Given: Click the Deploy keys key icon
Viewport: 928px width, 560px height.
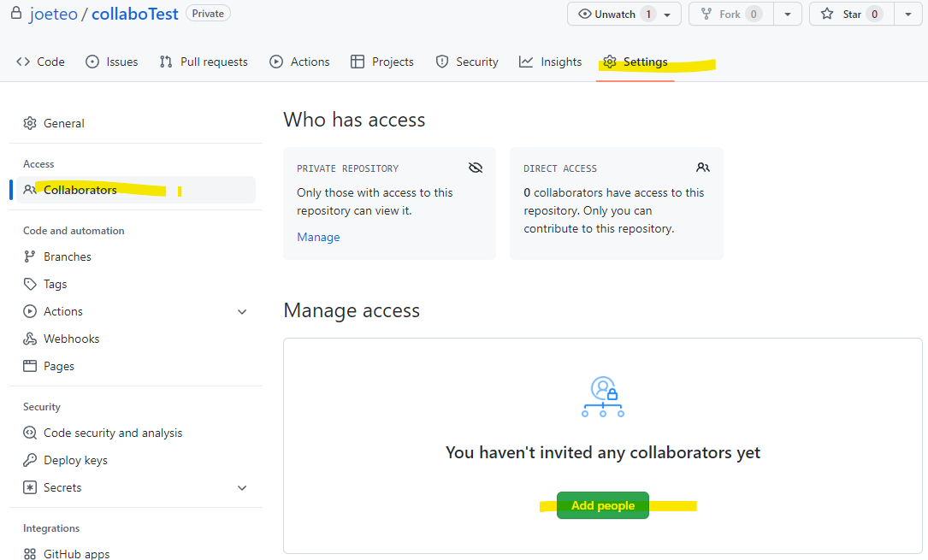Looking at the screenshot, I should click(x=30, y=460).
